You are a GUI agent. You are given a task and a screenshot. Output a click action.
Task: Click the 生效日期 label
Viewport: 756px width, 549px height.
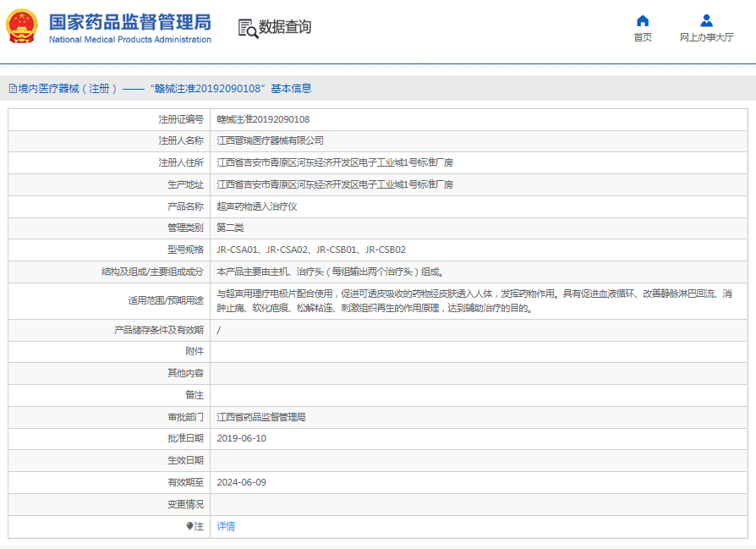[185, 460]
